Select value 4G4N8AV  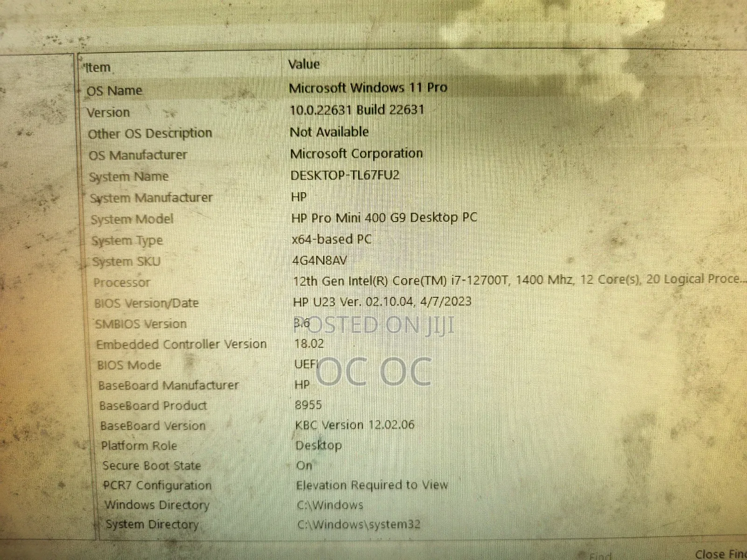pyautogui.click(x=320, y=260)
